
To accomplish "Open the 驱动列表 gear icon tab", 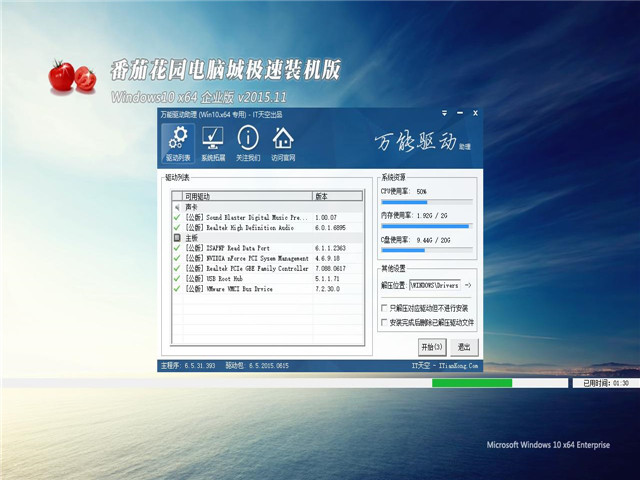I will point(178,143).
